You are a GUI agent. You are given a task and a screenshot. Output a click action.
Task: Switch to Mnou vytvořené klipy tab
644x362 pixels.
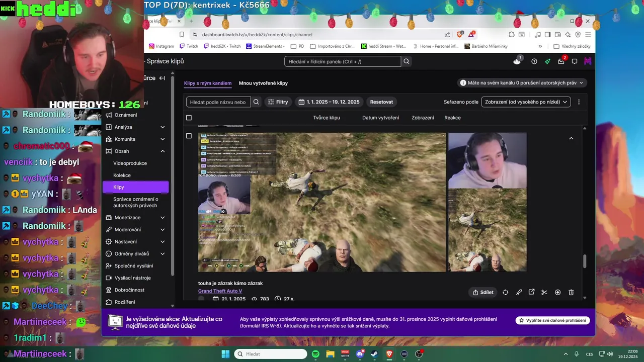(263, 83)
